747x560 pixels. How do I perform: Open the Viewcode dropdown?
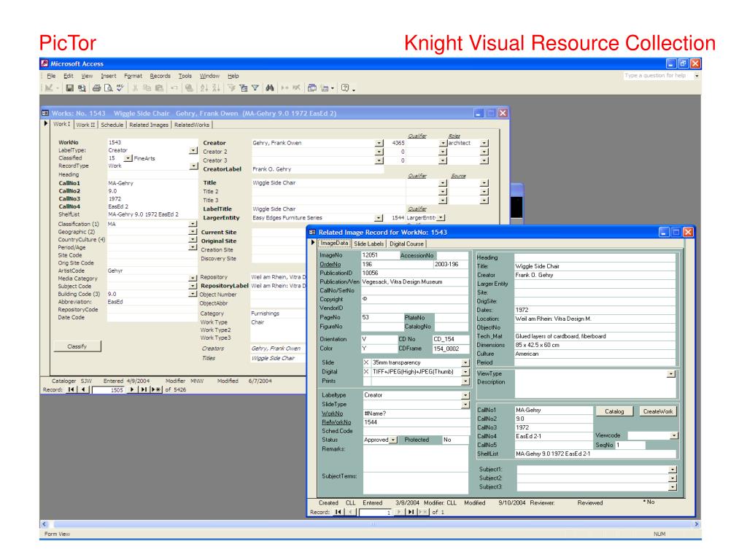pos(673,435)
